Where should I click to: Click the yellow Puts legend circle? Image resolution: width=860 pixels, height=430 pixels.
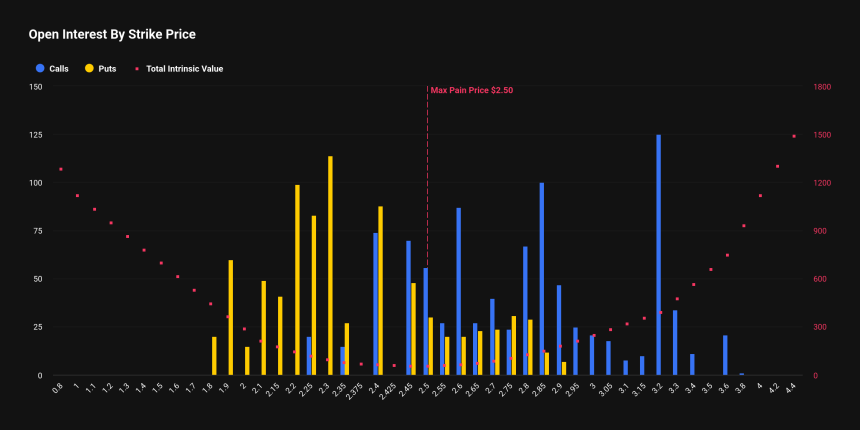90,69
